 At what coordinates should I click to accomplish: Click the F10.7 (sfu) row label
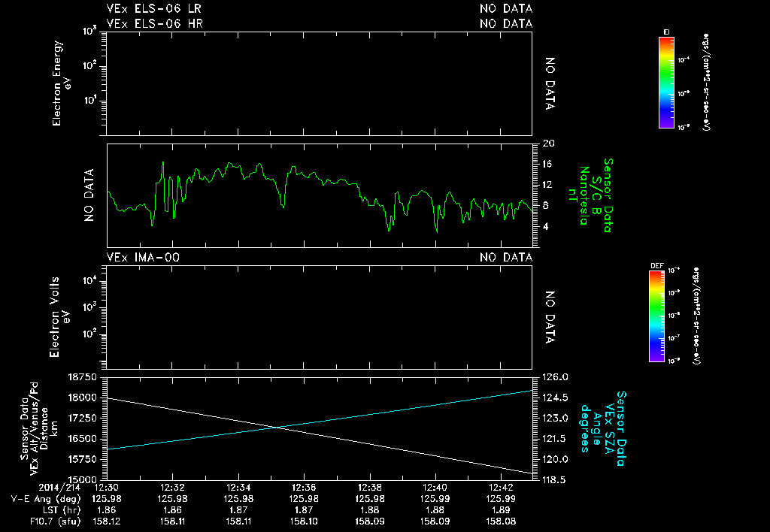click(55, 521)
